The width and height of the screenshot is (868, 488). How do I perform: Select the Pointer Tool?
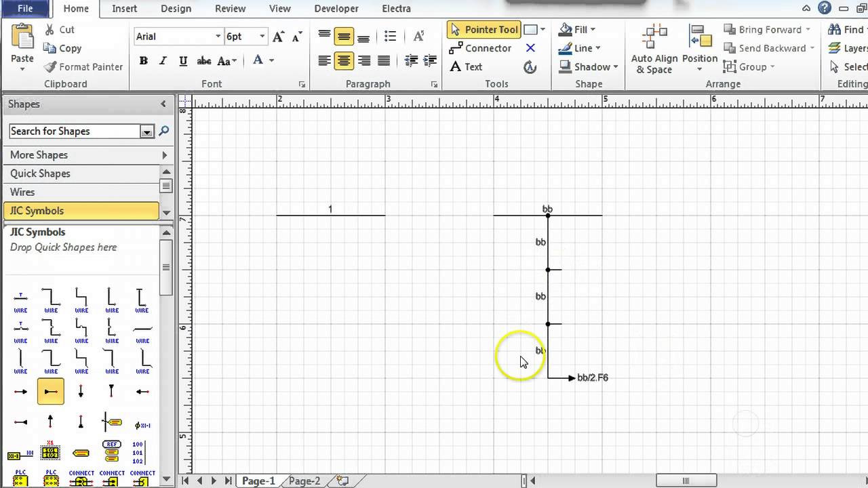(484, 30)
